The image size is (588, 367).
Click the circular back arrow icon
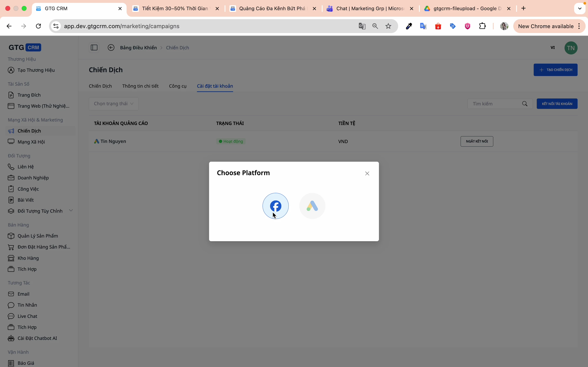point(111,48)
